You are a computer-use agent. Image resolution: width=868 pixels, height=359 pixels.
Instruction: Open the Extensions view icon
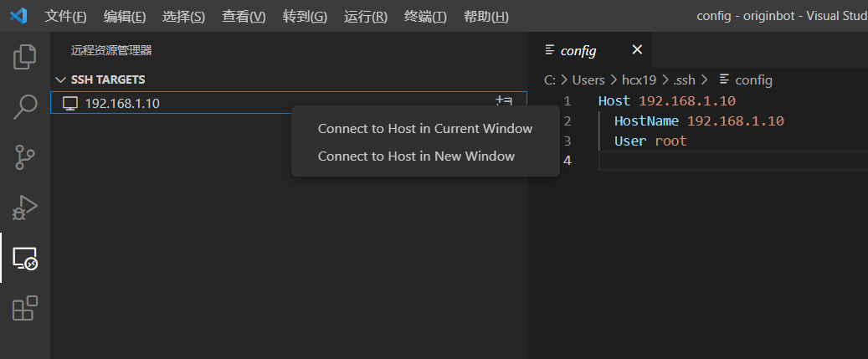[x=25, y=309]
